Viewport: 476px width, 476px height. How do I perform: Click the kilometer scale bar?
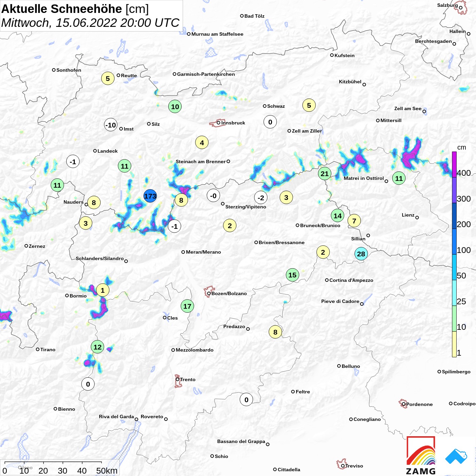(53, 462)
